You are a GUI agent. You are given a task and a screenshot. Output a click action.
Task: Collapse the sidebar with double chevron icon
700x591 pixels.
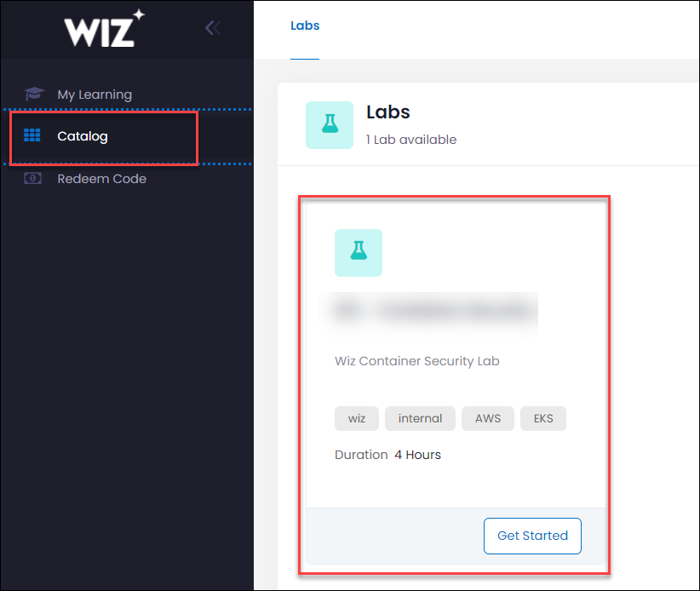tap(213, 27)
